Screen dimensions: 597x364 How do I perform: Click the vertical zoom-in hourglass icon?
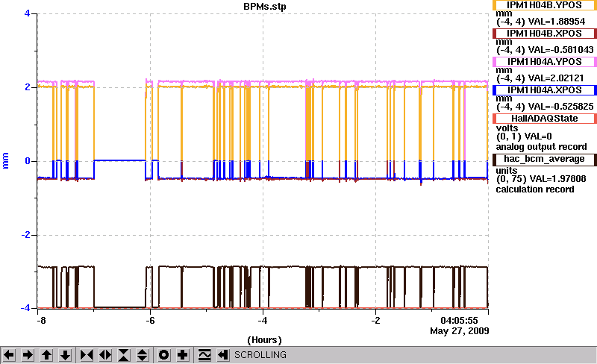point(124,355)
